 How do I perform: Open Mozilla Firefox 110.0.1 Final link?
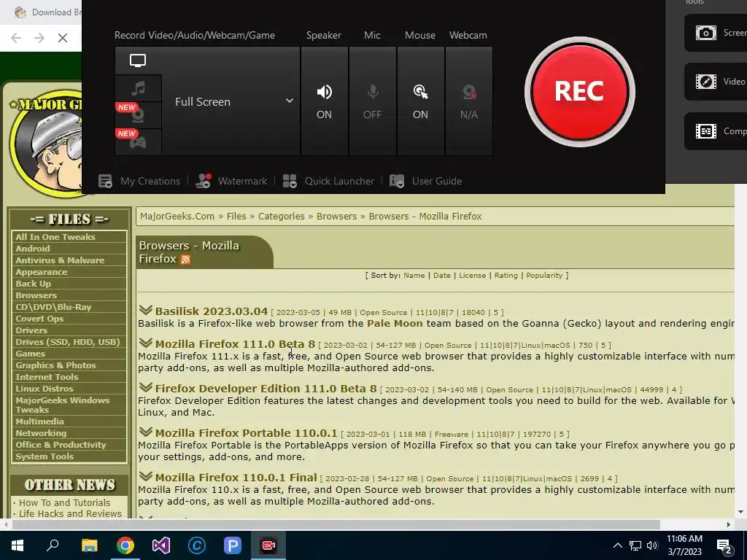[x=236, y=478]
